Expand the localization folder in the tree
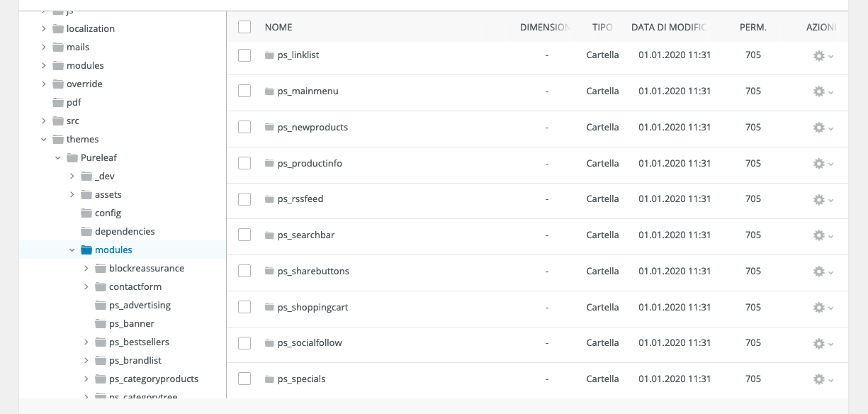 pos(44,29)
